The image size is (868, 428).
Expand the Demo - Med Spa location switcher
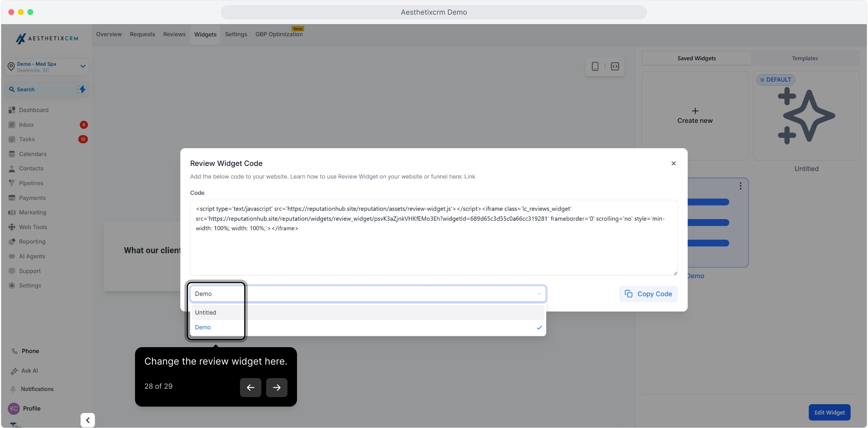click(x=47, y=67)
